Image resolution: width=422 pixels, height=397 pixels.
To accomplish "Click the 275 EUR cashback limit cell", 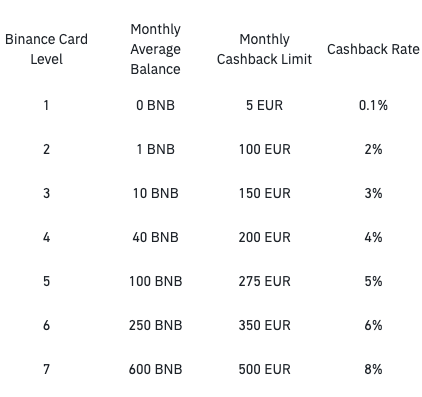I will [264, 281].
